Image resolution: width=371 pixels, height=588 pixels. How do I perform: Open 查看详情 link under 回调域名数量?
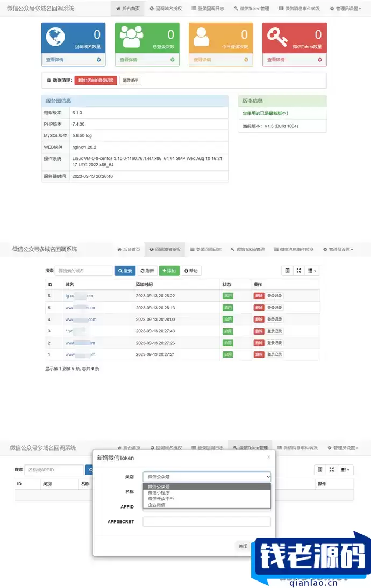click(x=55, y=60)
